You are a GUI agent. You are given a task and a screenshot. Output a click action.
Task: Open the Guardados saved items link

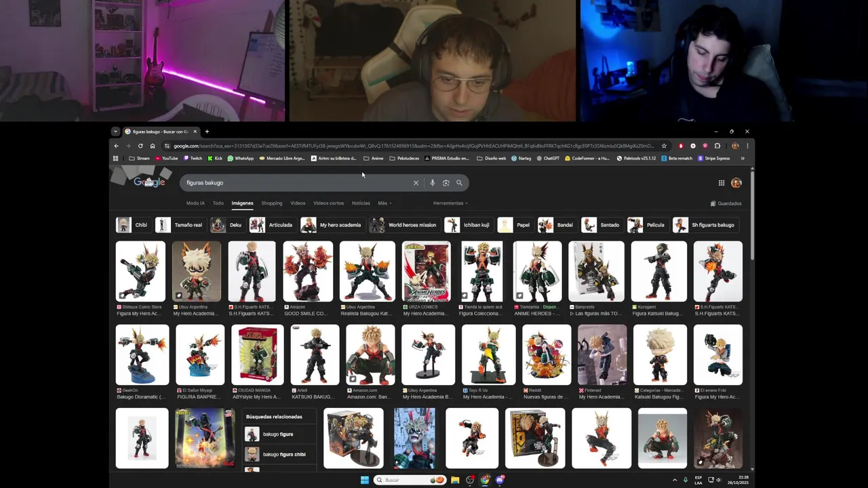click(x=726, y=203)
